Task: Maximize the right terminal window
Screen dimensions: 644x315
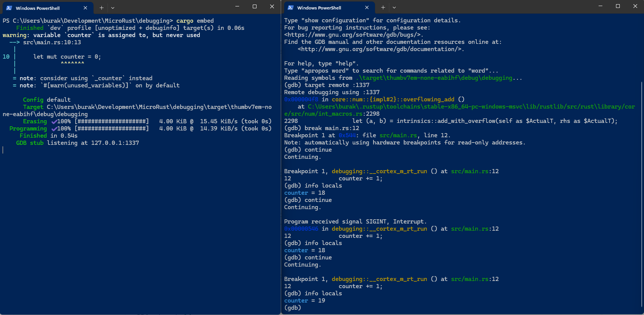Action: tap(618, 6)
